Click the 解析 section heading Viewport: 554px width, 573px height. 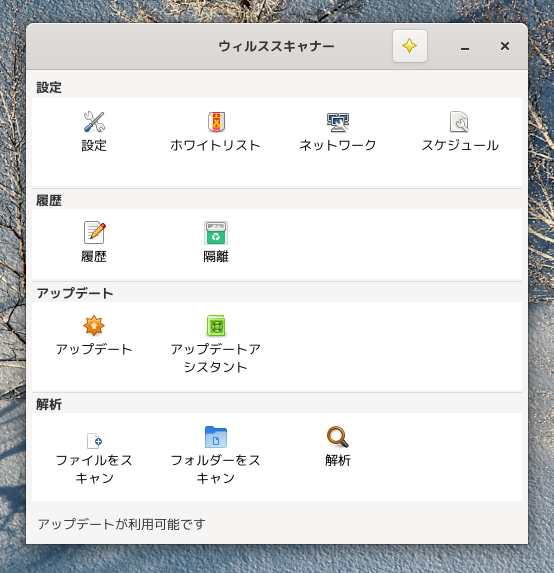pos(49,404)
